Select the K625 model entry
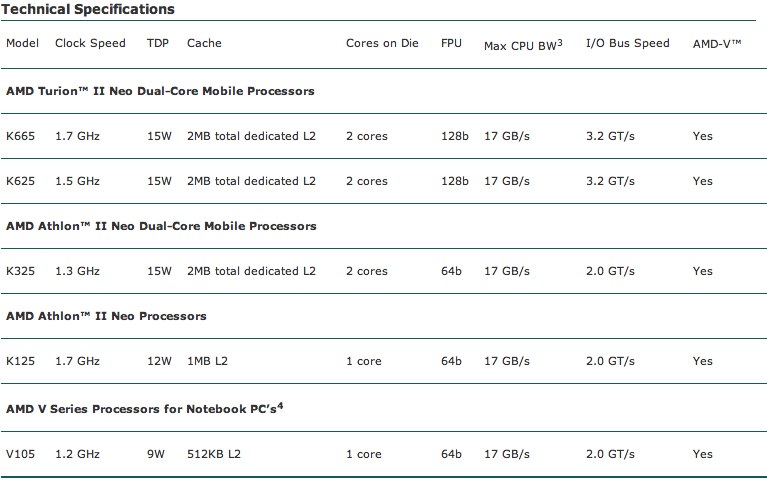Viewport: 767px width, 480px height. (21, 181)
